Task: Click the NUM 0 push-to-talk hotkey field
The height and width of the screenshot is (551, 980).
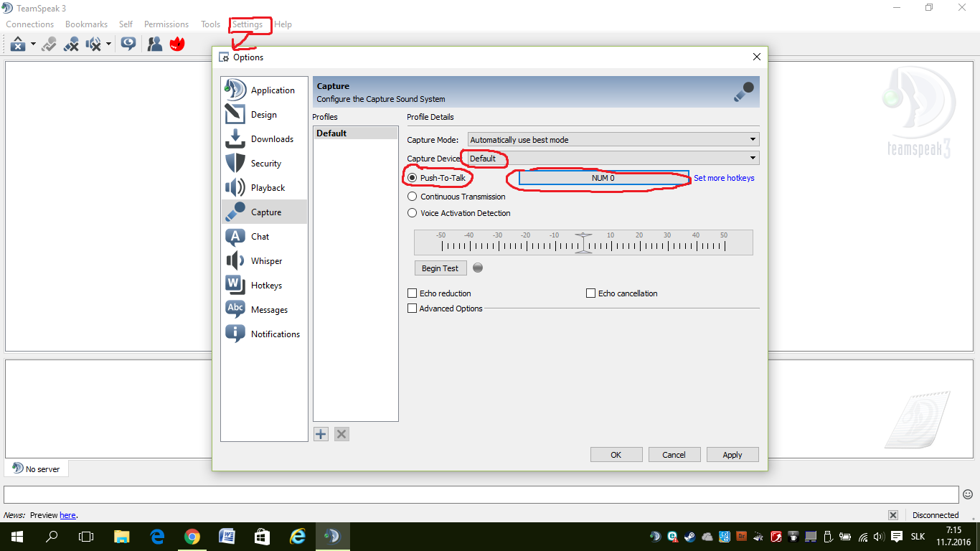Action: (603, 178)
